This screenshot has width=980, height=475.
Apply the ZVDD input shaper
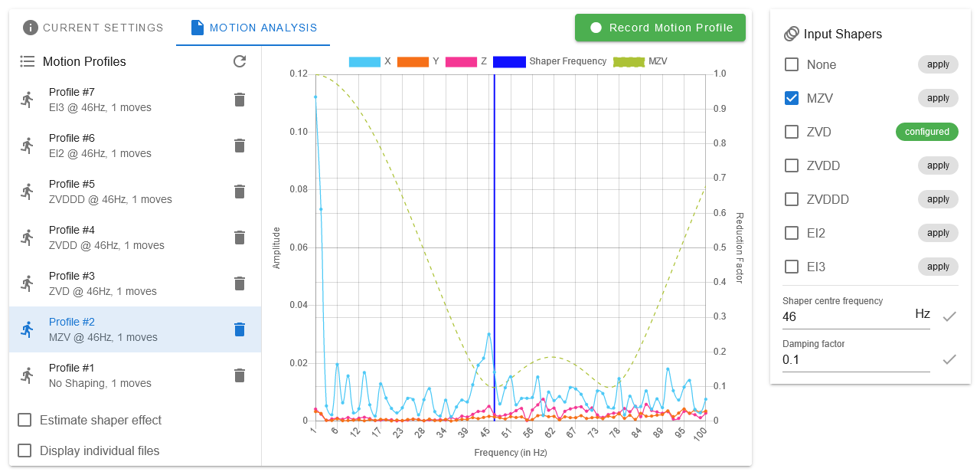938,165
